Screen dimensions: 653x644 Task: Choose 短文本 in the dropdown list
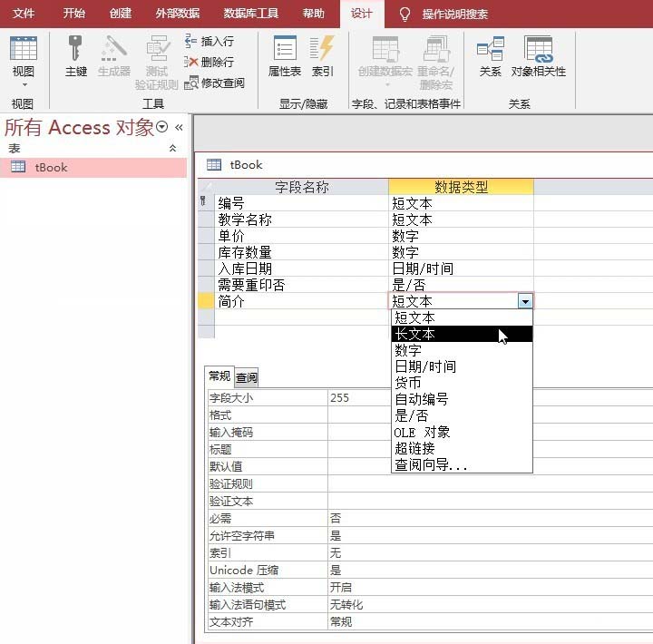462,317
